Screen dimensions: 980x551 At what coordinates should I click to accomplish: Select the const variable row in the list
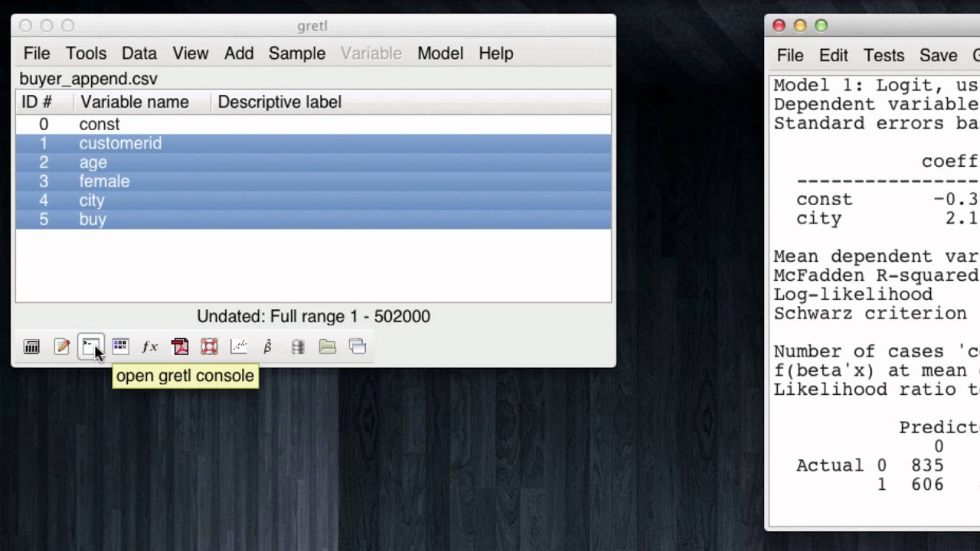313,124
